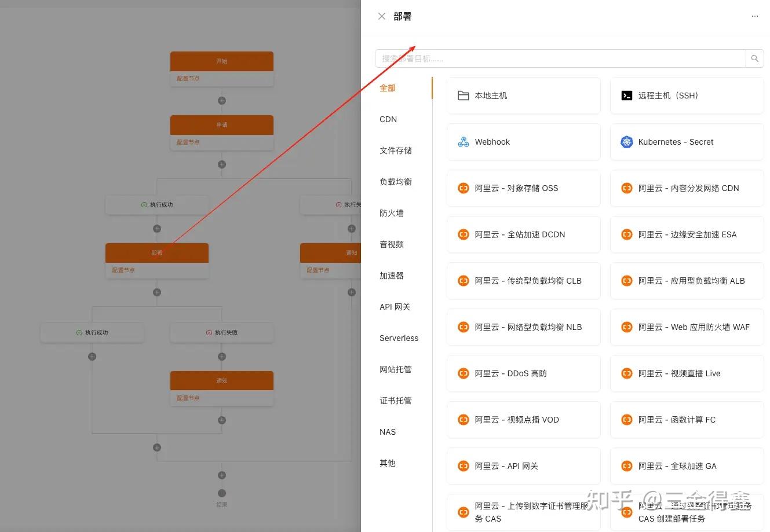770x532 pixels.
Task: Open the overflow menu at top right
Action: tap(755, 16)
